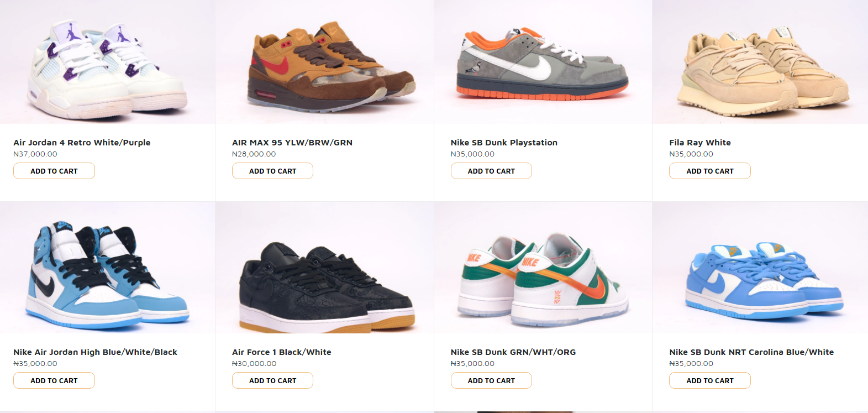The width and height of the screenshot is (868, 413).
Task: Add Nike SB Dunk GRN/WHT/ORG to cart
Action: [x=491, y=380]
